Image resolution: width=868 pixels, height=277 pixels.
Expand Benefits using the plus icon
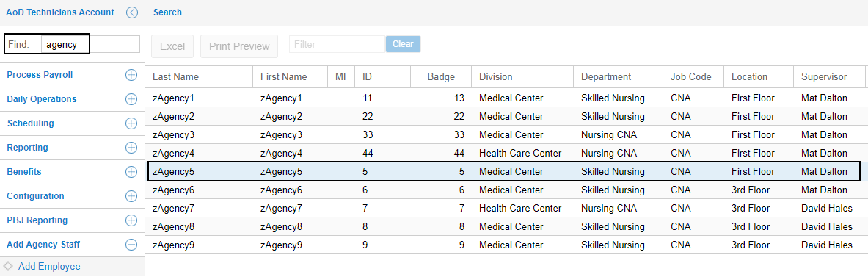coord(131,172)
